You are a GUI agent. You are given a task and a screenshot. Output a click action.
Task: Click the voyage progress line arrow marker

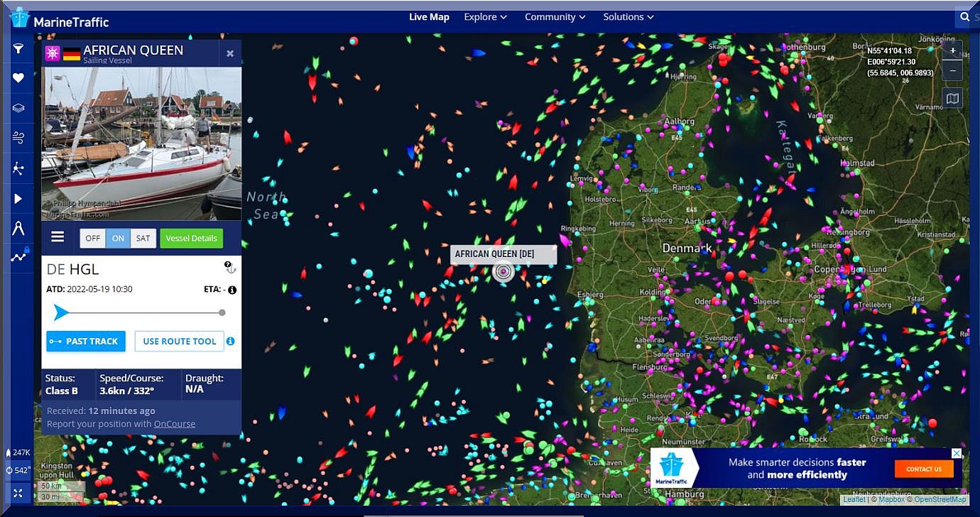62,312
